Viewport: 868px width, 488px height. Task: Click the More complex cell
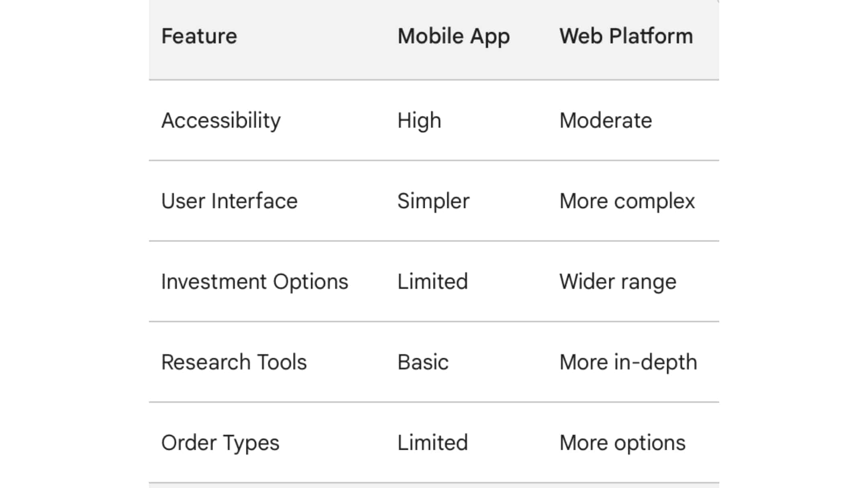pos(627,202)
